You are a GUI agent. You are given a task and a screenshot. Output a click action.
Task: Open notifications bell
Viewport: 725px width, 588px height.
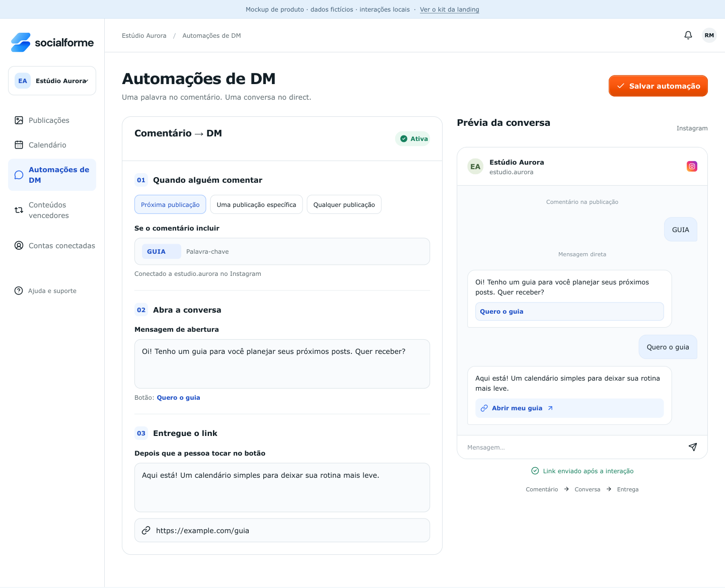coord(688,35)
